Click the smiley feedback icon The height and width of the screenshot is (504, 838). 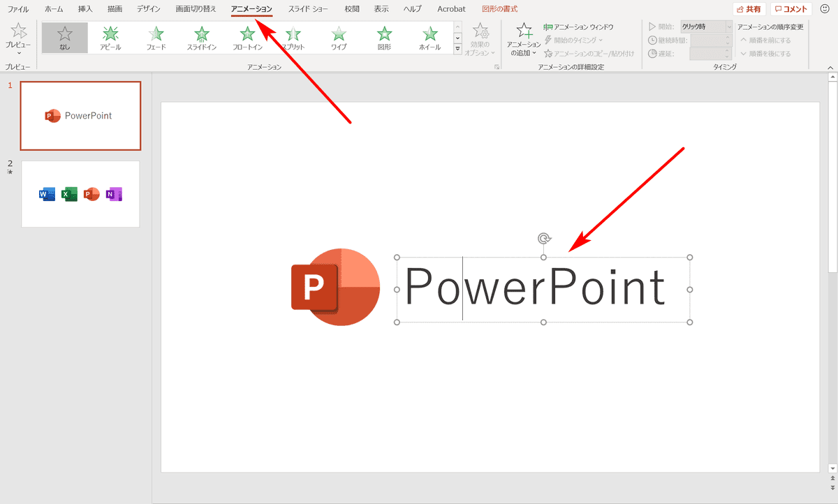825,10
